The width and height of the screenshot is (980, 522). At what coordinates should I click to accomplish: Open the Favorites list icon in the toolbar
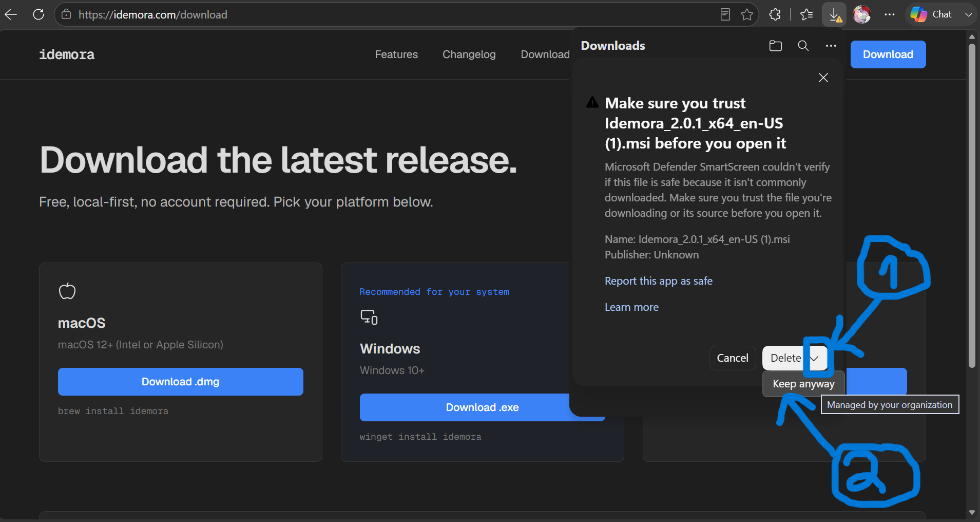point(806,14)
